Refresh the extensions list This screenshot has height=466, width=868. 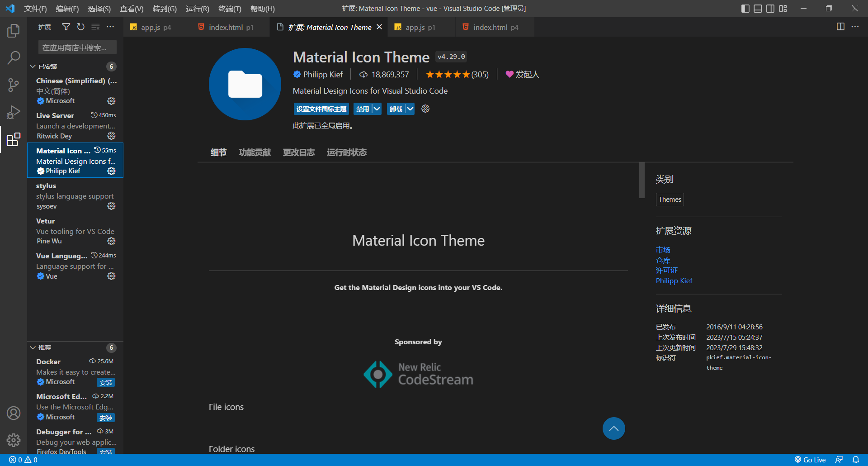click(81, 27)
